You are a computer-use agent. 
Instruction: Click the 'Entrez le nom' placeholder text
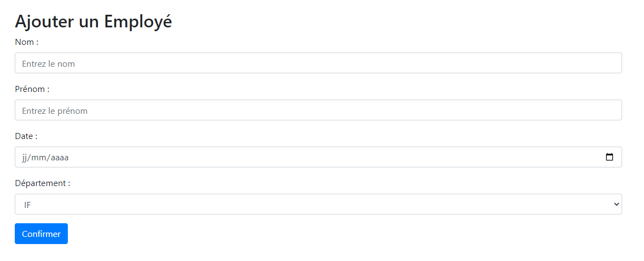pyautogui.click(x=48, y=63)
